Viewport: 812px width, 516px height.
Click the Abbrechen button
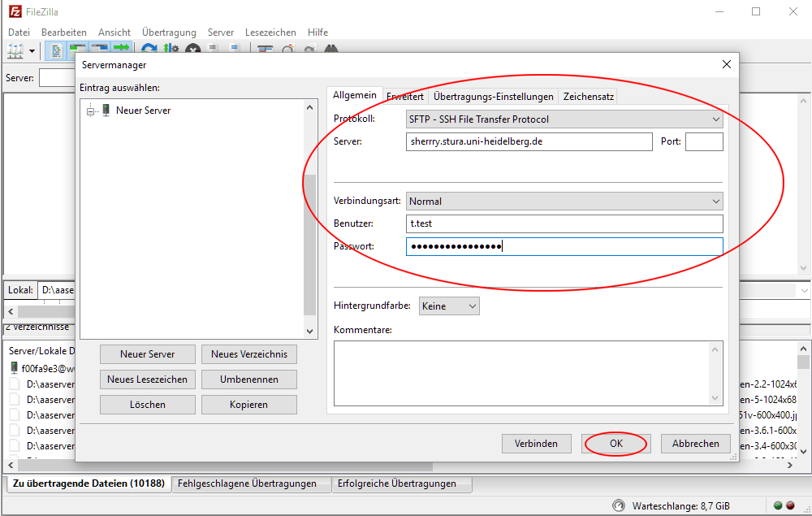(696, 444)
